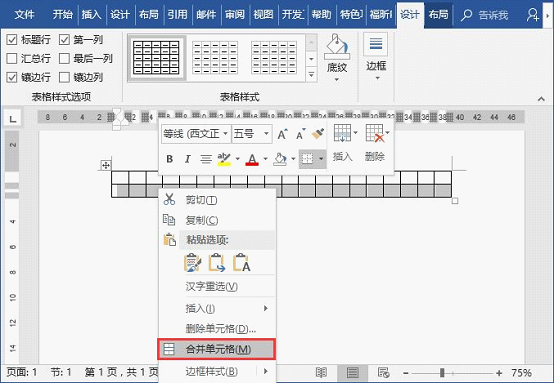The height and width of the screenshot is (383, 554).
Task: Enable the 最后一列 checkbox
Action: tap(64, 58)
